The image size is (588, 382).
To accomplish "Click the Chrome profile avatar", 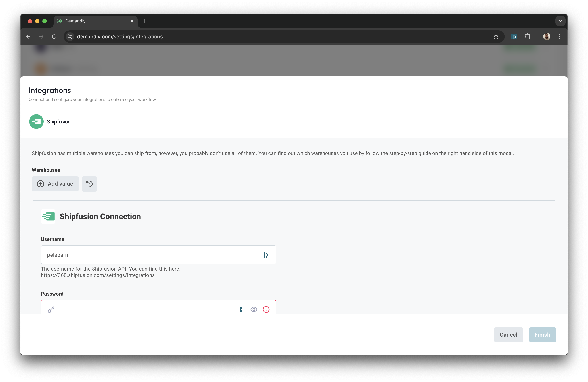I will [x=547, y=36].
